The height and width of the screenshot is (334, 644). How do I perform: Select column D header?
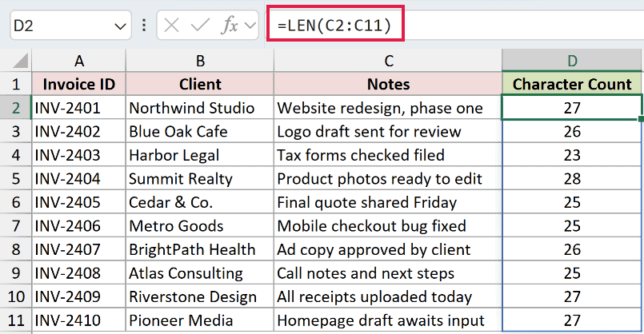[572, 61]
